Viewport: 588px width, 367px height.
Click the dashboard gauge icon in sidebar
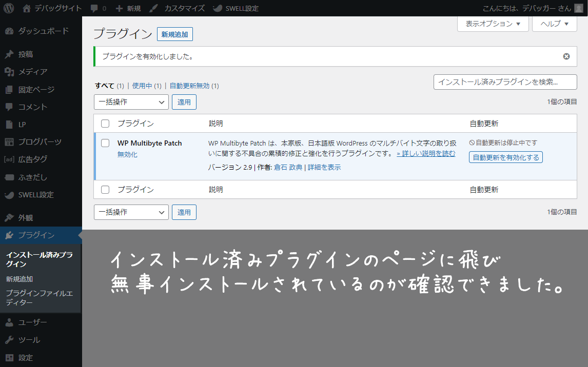click(9, 31)
